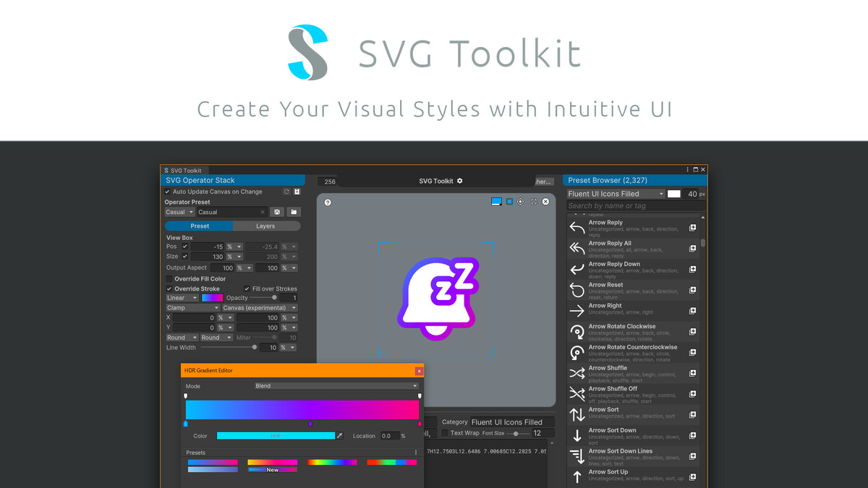
Task: Adjust the stroke Opacity slider
Action: pyautogui.click(x=263, y=298)
